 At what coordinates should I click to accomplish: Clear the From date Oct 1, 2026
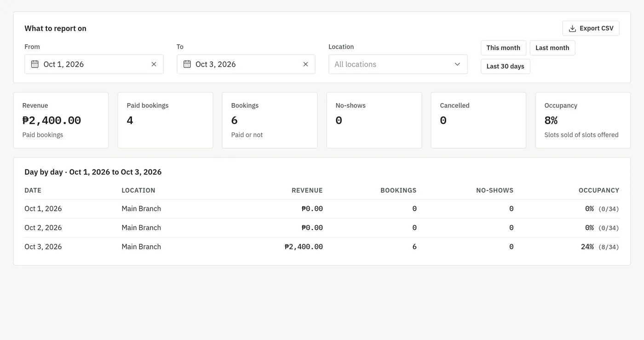154,64
